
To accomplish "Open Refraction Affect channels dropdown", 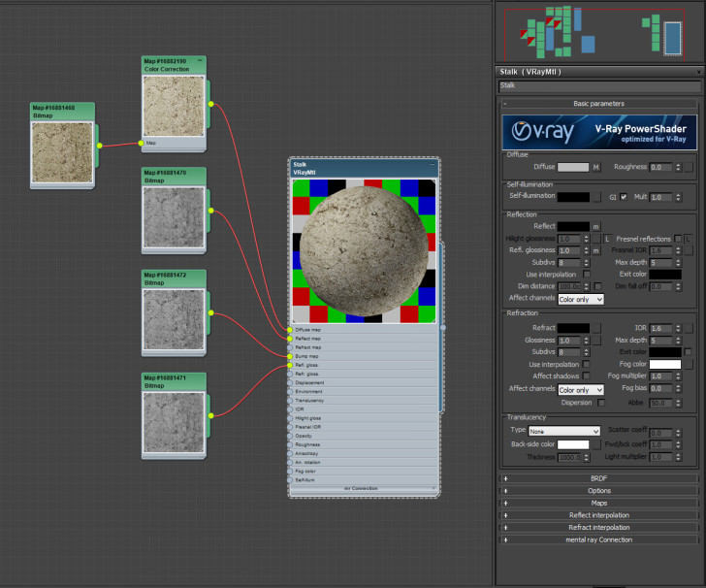I will [581, 390].
